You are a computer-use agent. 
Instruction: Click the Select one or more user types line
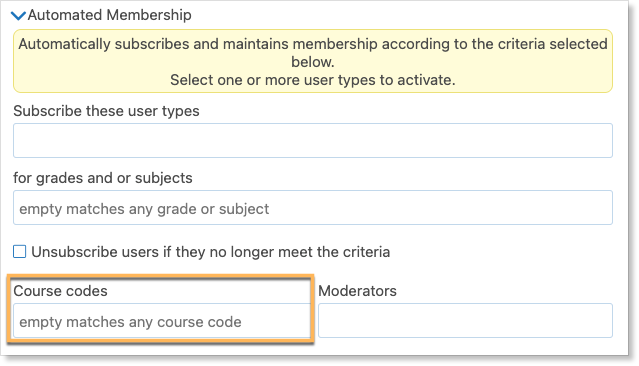(x=313, y=80)
